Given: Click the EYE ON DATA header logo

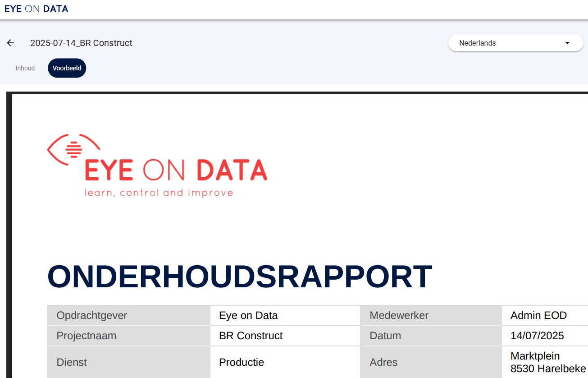Looking at the screenshot, I should (x=36, y=9).
